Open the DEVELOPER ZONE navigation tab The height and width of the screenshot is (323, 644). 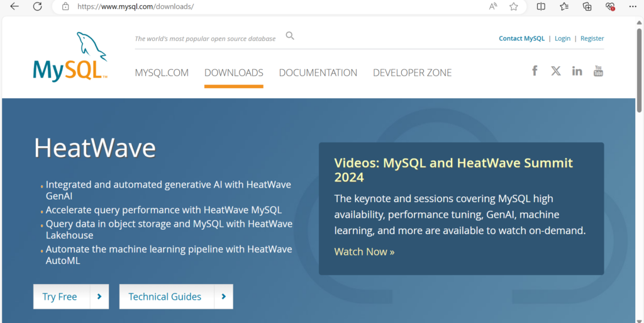click(413, 73)
